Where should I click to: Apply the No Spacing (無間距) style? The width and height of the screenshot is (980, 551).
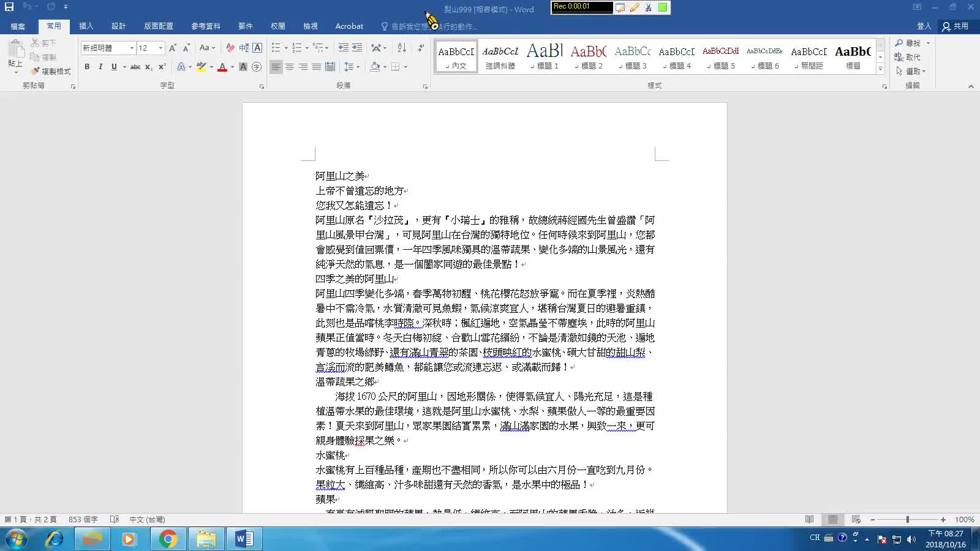pos(809,56)
